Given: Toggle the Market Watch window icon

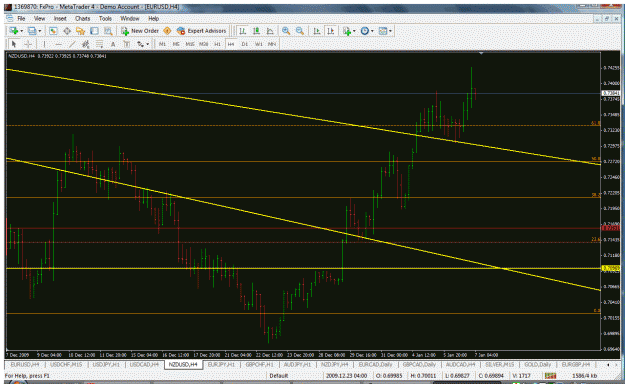Looking at the screenshot, I should (53, 31).
